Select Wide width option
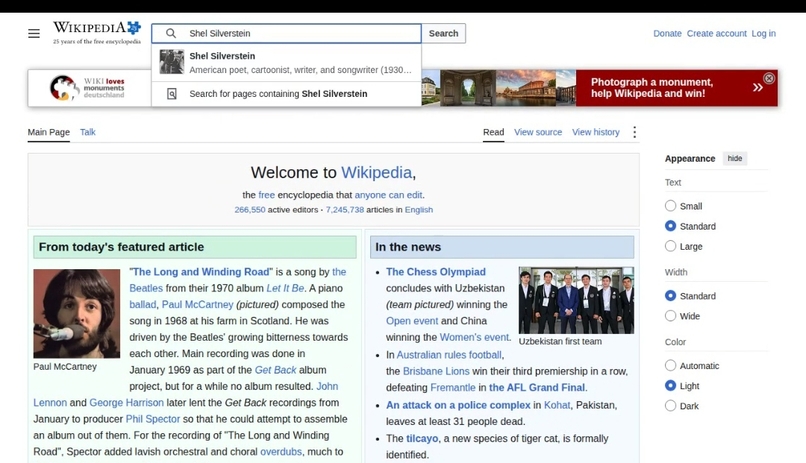 (x=670, y=316)
